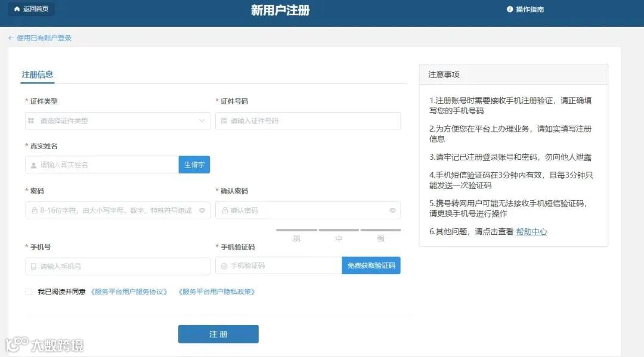Click note 3.请牢记已注册登录账号和密码
Viewport: 644px width, 357px height.
point(510,157)
